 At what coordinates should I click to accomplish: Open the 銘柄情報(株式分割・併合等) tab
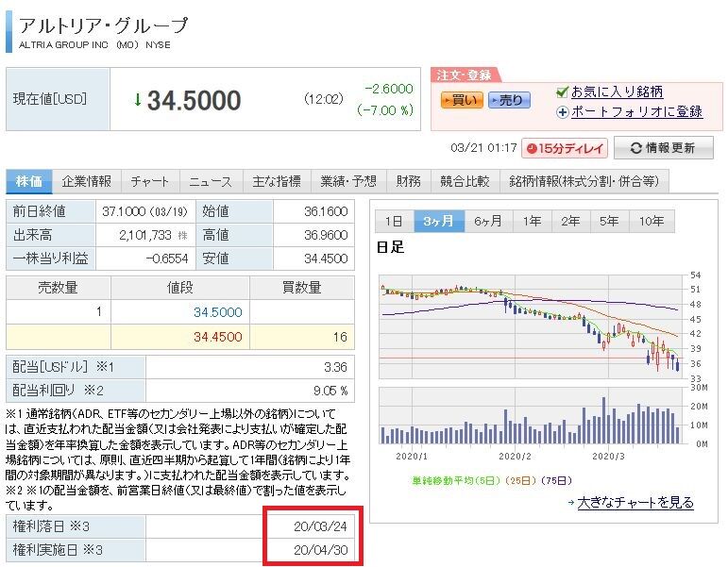(x=584, y=181)
